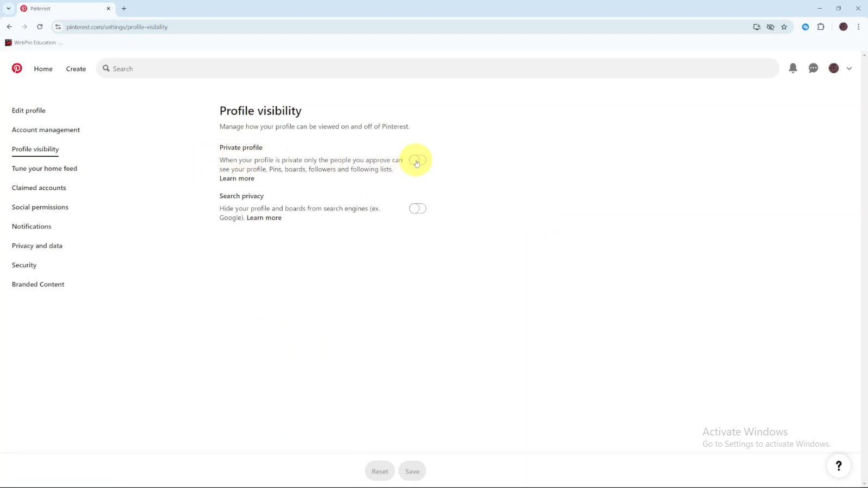Image resolution: width=868 pixels, height=488 pixels.
Task: Open Security settings page
Action: (24, 265)
